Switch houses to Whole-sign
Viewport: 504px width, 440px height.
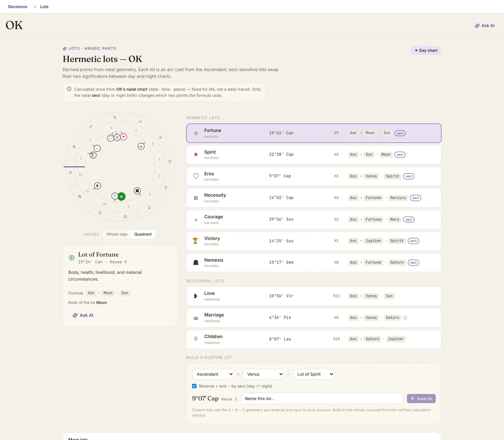coord(117,234)
